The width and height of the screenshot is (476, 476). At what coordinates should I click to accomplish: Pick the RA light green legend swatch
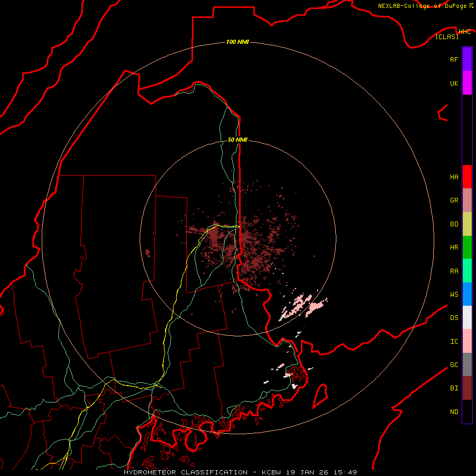tap(467, 271)
